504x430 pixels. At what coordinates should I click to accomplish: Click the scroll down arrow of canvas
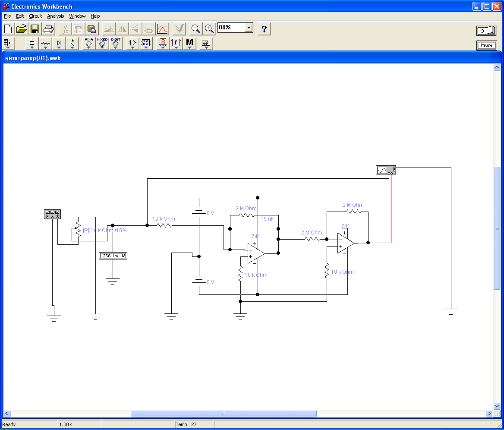coord(497,406)
